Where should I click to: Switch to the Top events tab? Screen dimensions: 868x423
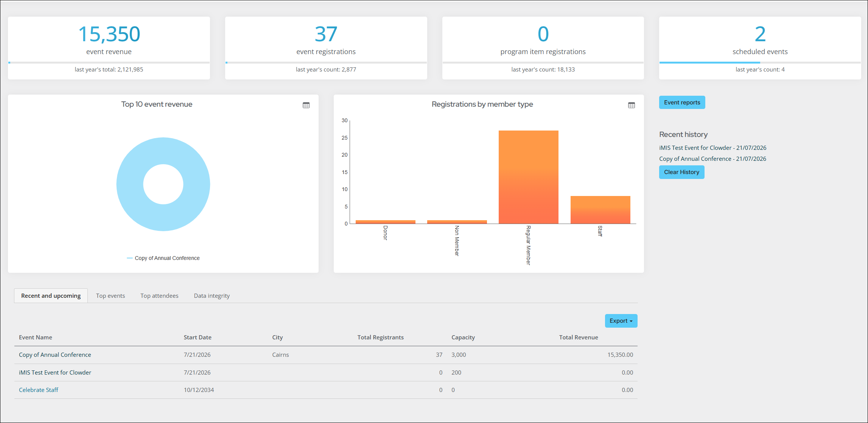tap(110, 296)
